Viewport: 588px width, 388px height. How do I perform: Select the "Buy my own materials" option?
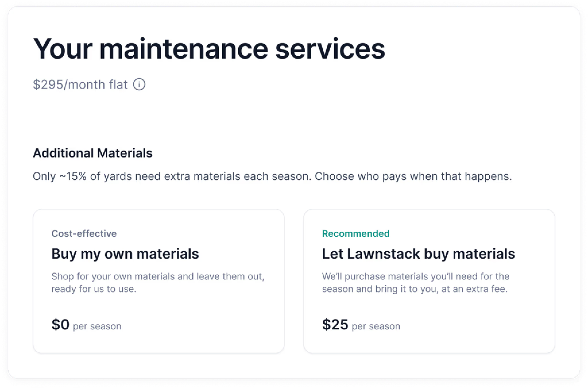(x=158, y=281)
